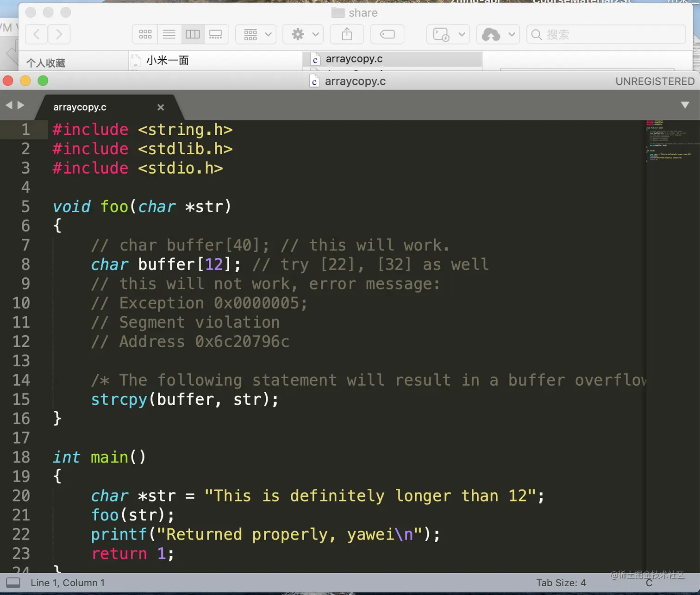
Task: Open Finder group-by arrangement dropdown
Action: pyautogui.click(x=256, y=34)
